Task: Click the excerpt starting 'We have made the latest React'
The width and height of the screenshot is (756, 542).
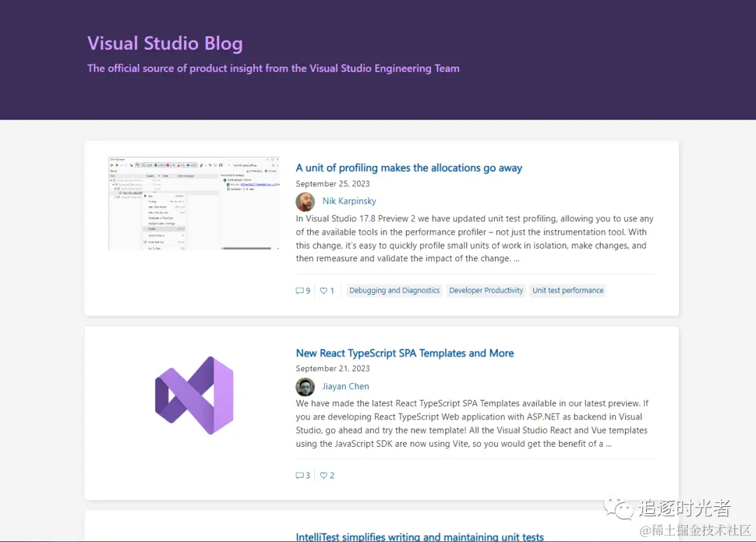Action: tap(472, 424)
